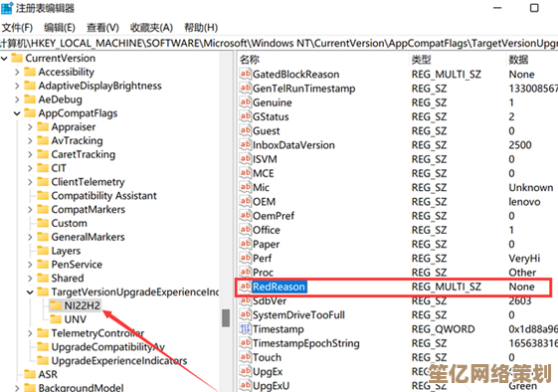Click the string icon beside GStatus

(246, 116)
